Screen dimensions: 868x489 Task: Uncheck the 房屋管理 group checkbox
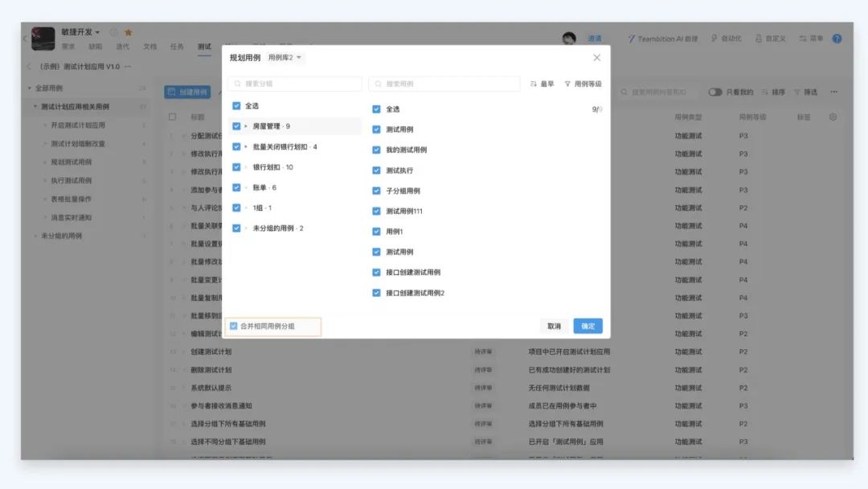tap(236, 126)
